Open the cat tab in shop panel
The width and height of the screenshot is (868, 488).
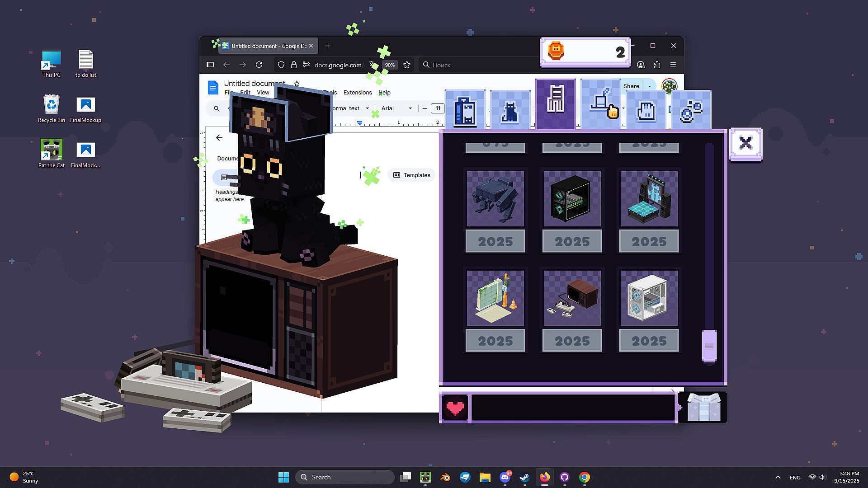(510, 110)
